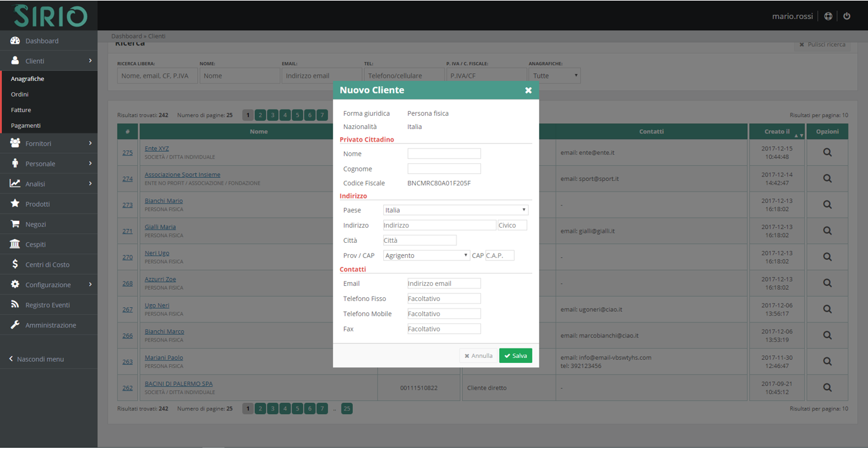The width and height of the screenshot is (868, 449).
Task: Open Cespiti in the sidebar
Action: [35, 245]
